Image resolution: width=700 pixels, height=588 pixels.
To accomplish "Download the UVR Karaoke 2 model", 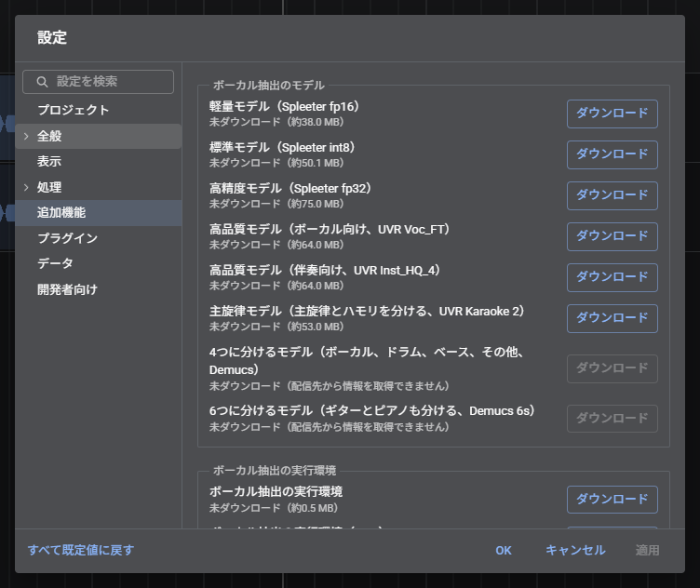I will pyautogui.click(x=612, y=318).
